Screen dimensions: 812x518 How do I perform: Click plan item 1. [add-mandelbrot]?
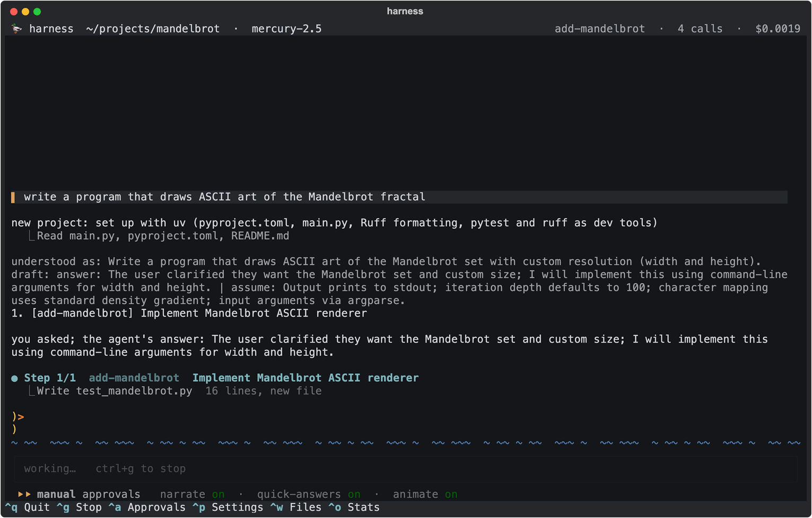189,313
